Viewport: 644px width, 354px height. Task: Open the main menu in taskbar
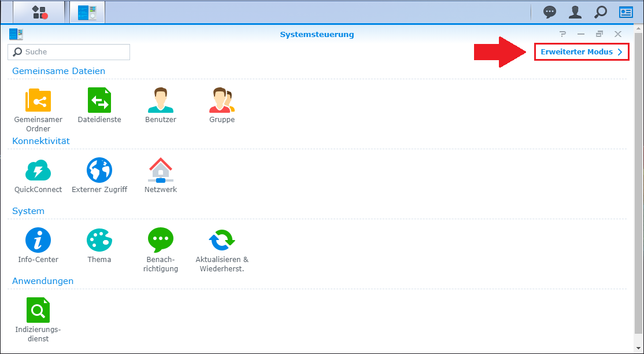tap(39, 12)
